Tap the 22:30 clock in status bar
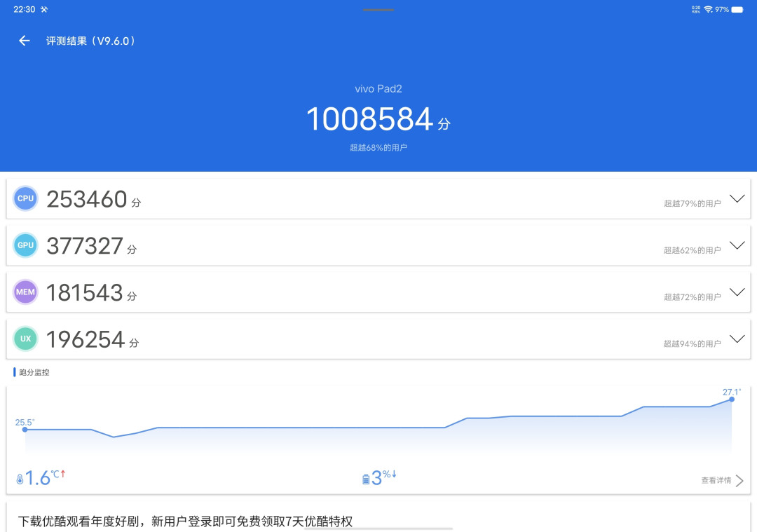This screenshot has height=532, width=757. coord(24,9)
